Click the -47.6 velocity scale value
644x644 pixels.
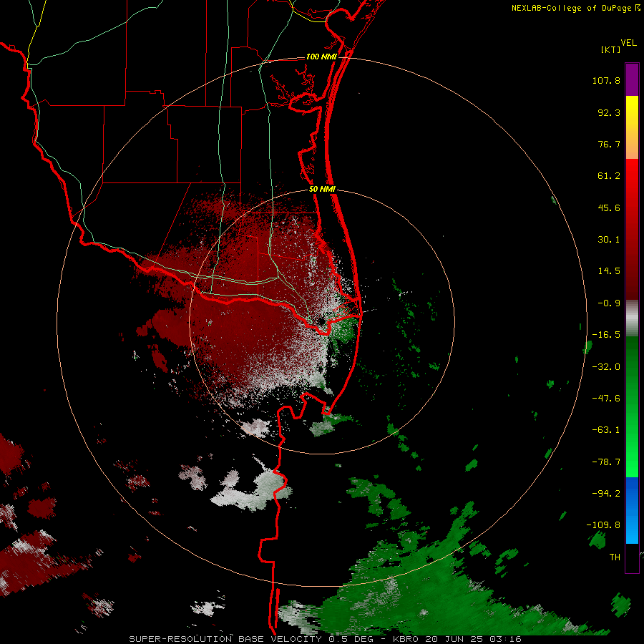[606, 399]
